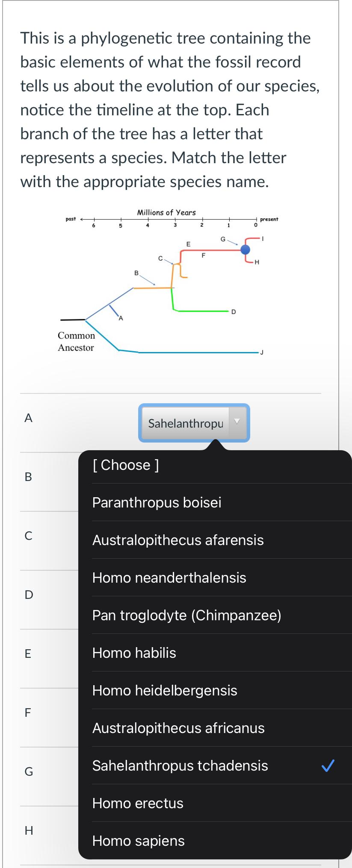Click the blue node on the phylogenetic tree
Screen dimensions: 352x868
pyautogui.click(x=244, y=249)
